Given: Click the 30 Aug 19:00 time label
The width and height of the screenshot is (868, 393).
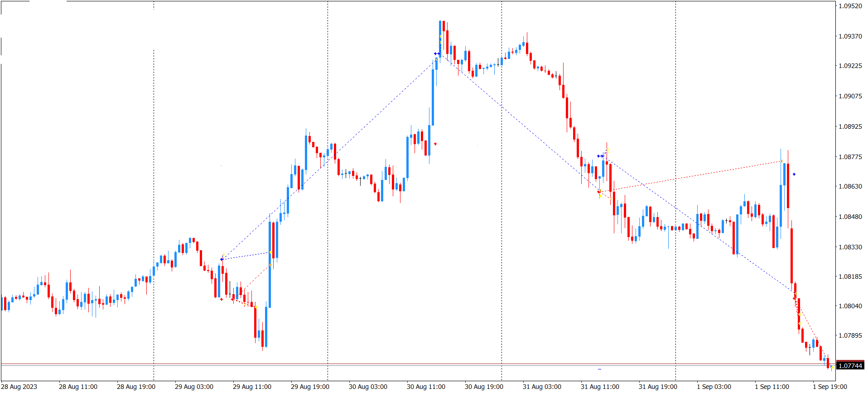Looking at the screenshot, I should (484, 387).
